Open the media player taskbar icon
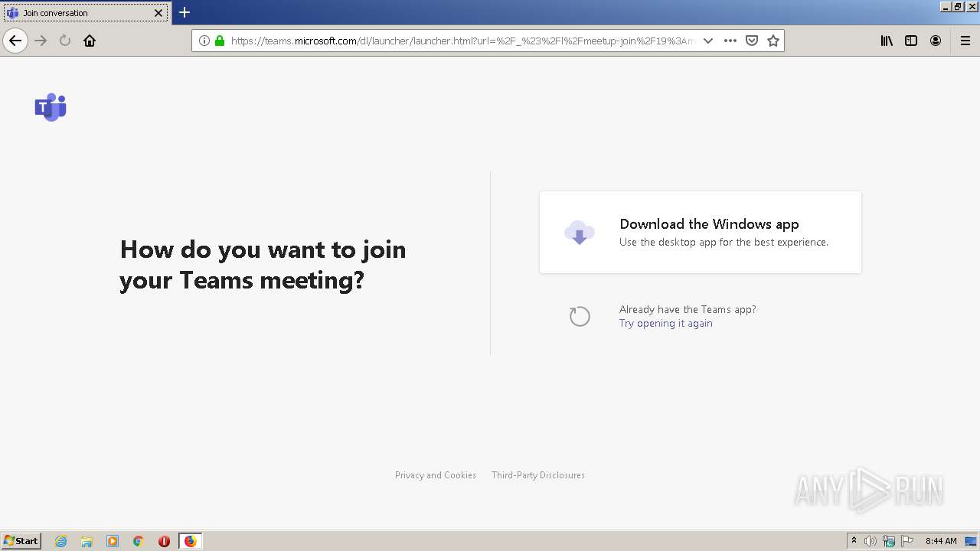This screenshot has height=551, width=980. (113, 541)
